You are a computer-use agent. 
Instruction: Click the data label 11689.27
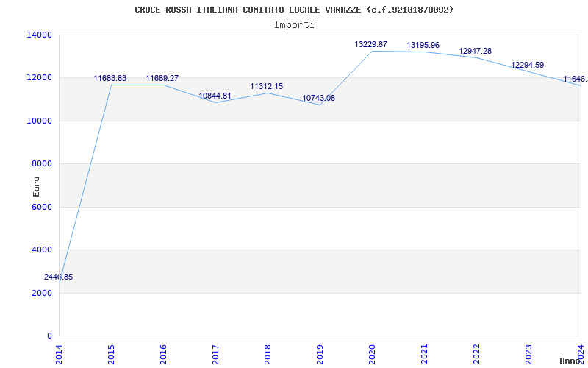click(x=162, y=79)
